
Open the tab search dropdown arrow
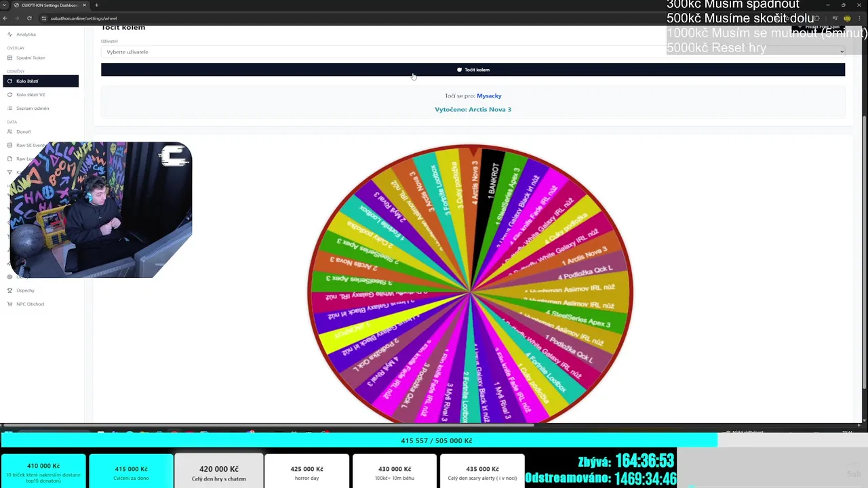pyautogui.click(x=4, y=5)
